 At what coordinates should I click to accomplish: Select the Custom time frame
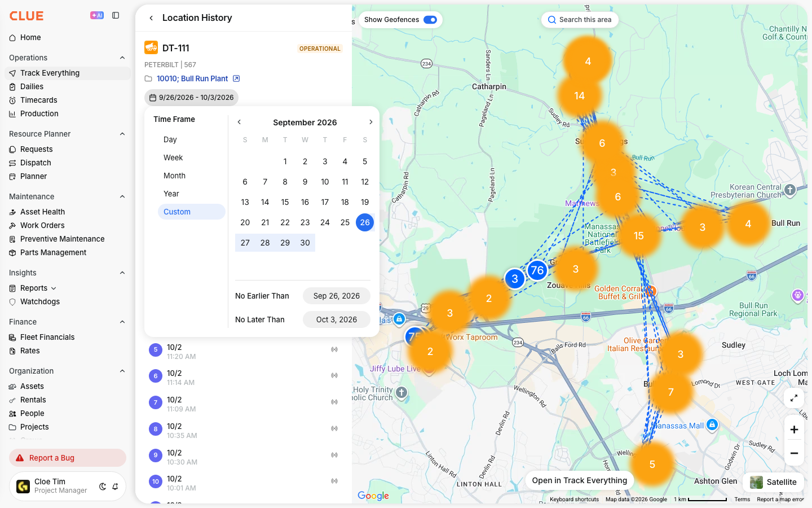tap(191, 212)
